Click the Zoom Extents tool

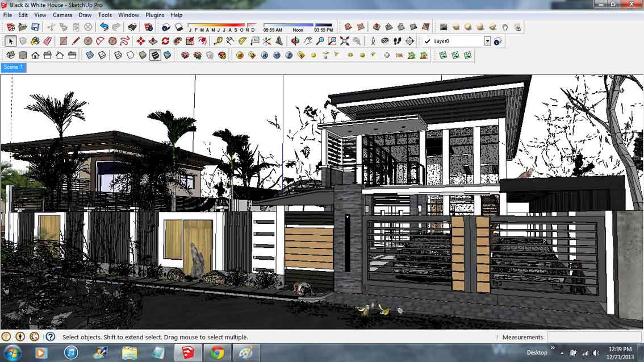[x=345, y=41]
